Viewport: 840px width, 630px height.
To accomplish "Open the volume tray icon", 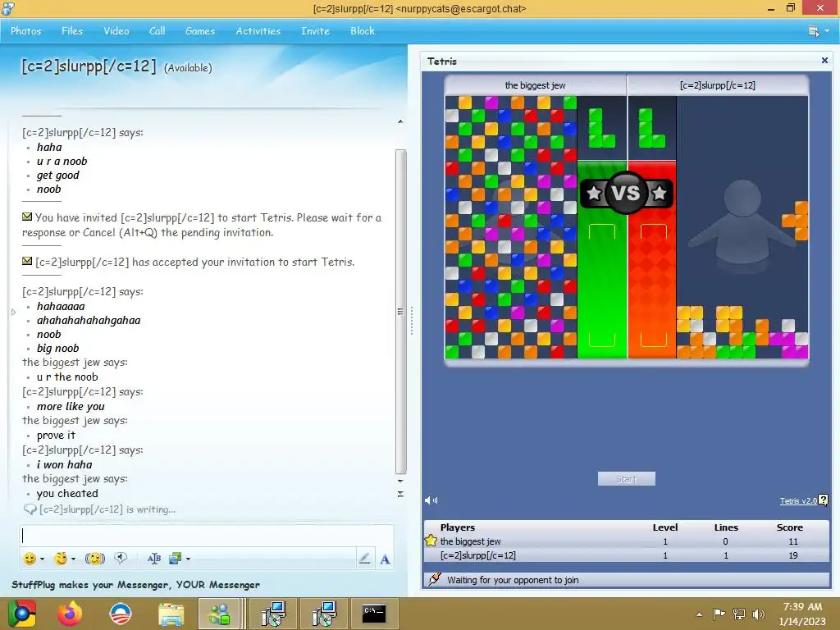I will coord(759,614).
